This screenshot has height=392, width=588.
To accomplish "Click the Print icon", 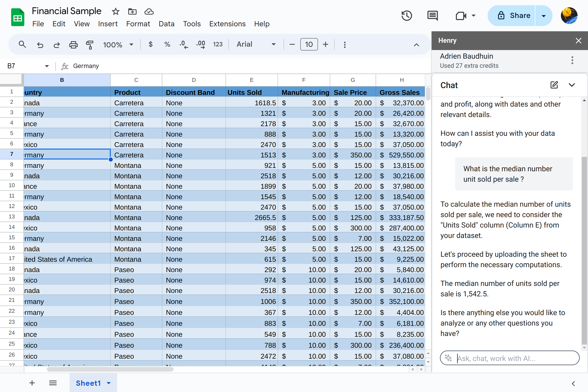I will [73, 45].
